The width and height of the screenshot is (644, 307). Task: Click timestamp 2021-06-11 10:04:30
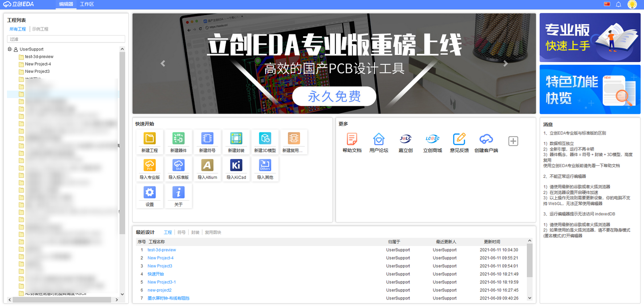pyautogui.click(x=499, y=250)
